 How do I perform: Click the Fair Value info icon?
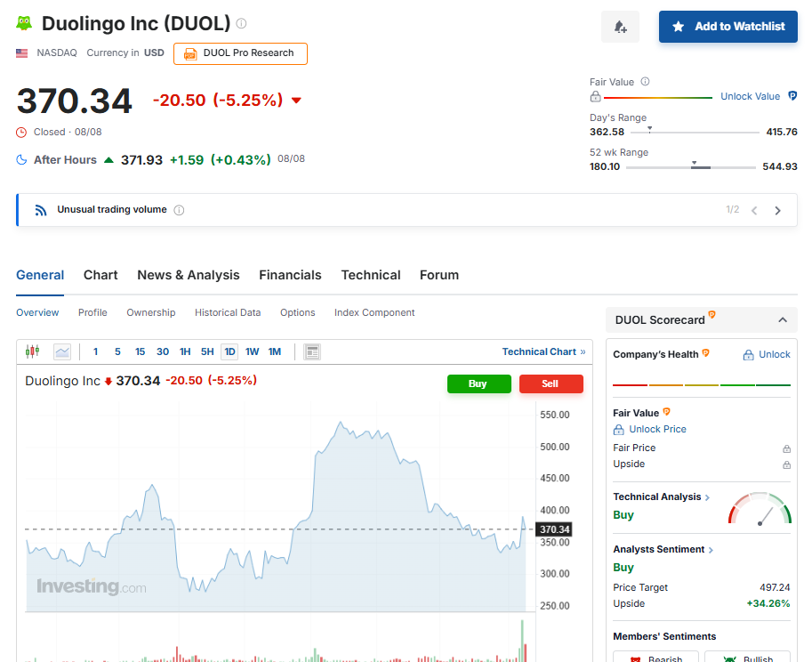click(646, 81)
